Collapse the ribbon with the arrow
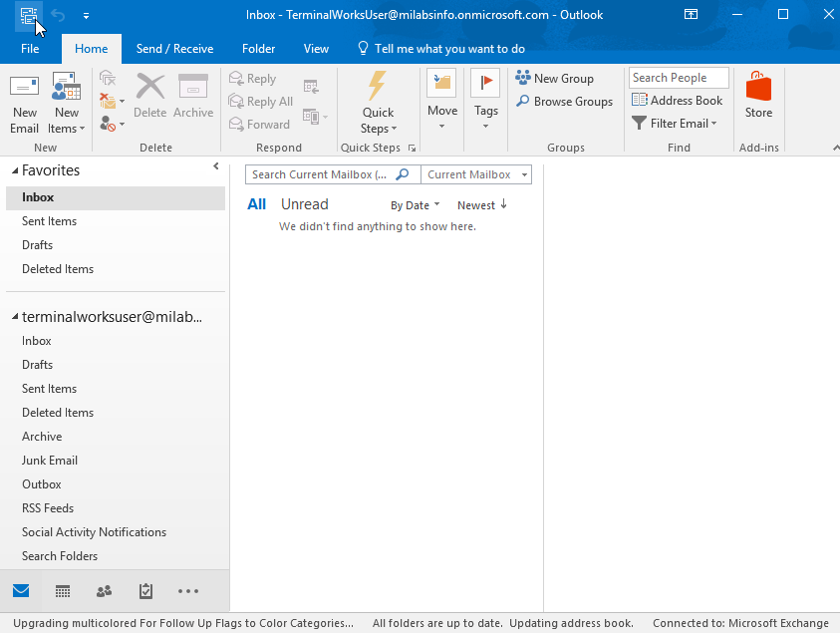 click(835, 148)
